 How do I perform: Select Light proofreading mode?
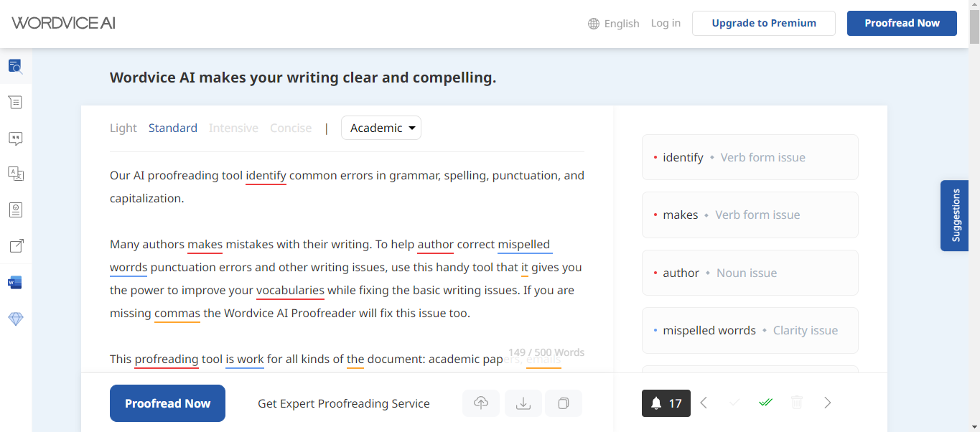123,128
